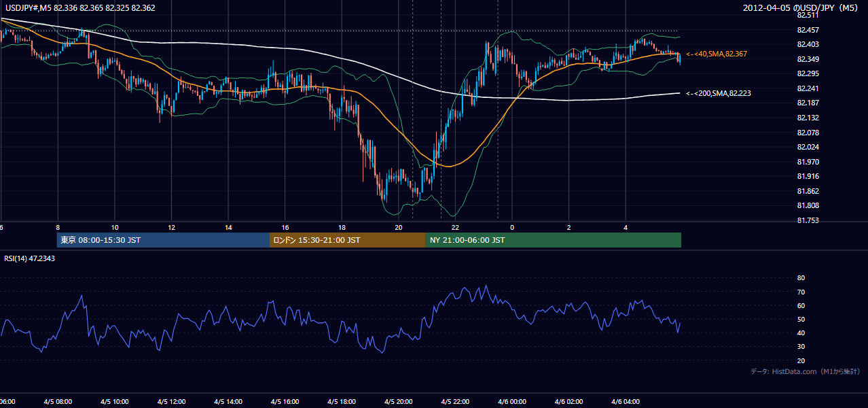Click price axis value 81.808

pos(808,205)
